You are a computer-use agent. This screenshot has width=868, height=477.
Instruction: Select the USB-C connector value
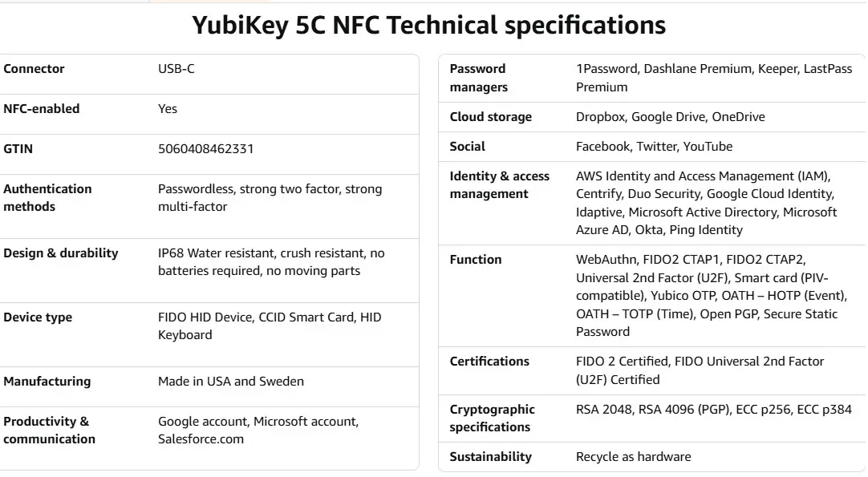[176, 69]
